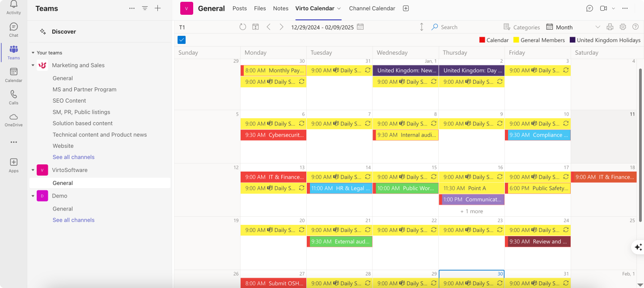The width and height of the screenshot is (644, 288).
Task: Open the Categories selector
Action: coord(521,27)
